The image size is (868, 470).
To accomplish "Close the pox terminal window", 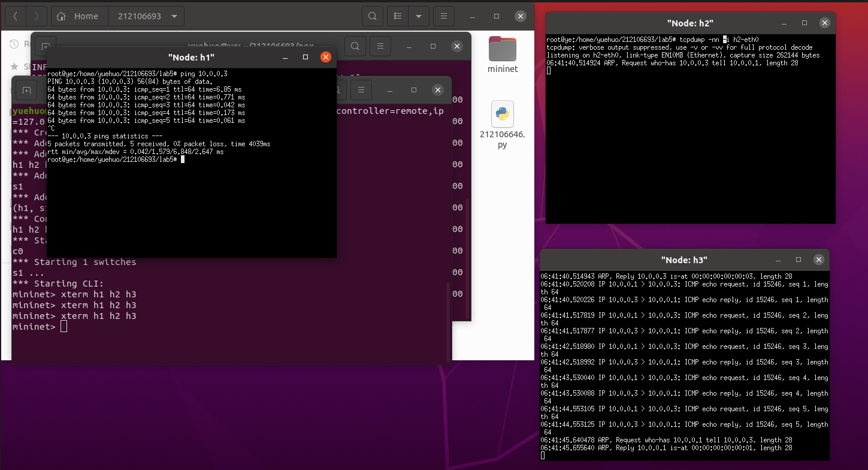I will 458,46.
